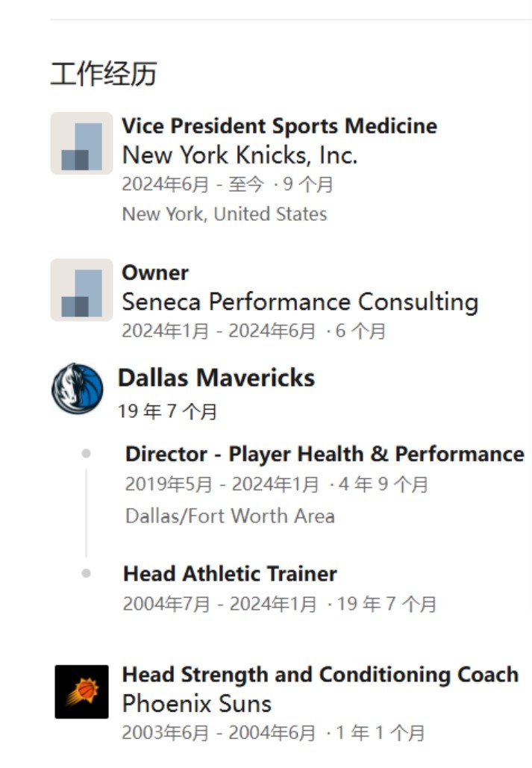Open the Phoenix Suns logo
This screenshot has height=768, width=532.
81,691
